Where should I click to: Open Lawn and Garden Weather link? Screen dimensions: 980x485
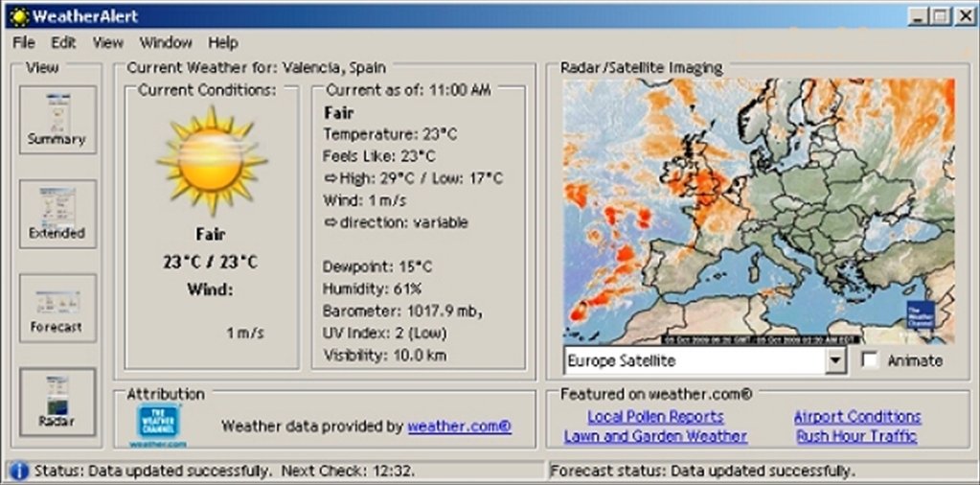coord(655,436)
